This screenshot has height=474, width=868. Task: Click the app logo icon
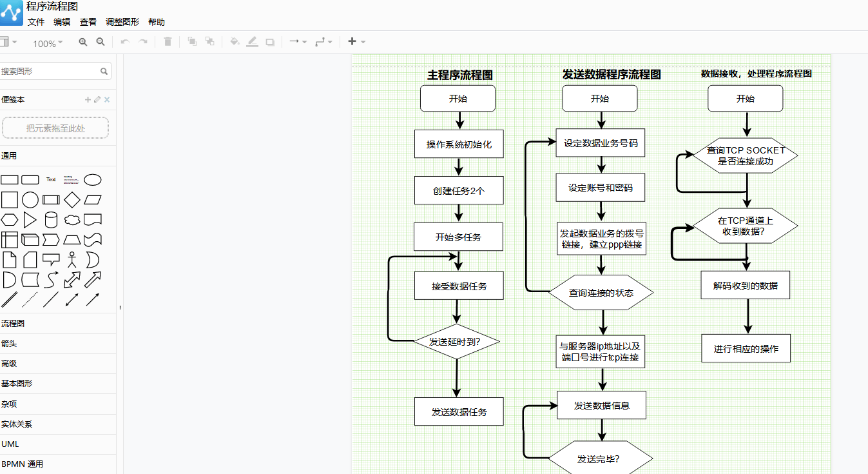[x=11, y=12]
